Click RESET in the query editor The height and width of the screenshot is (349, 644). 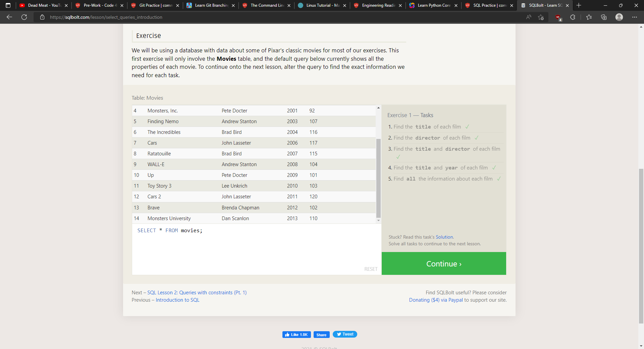(371, 269)
